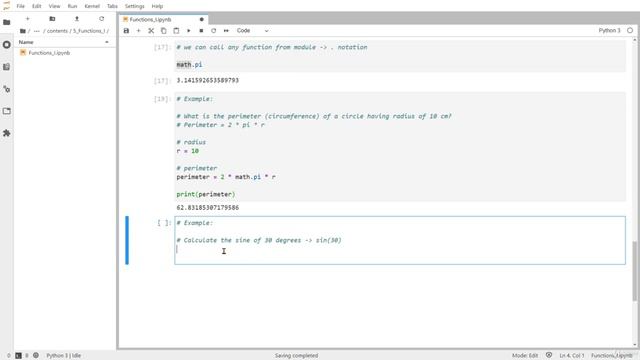The image size is (640, 360).
Task: Click the vertical notebook scrollbar
Action: click(635, 271)
